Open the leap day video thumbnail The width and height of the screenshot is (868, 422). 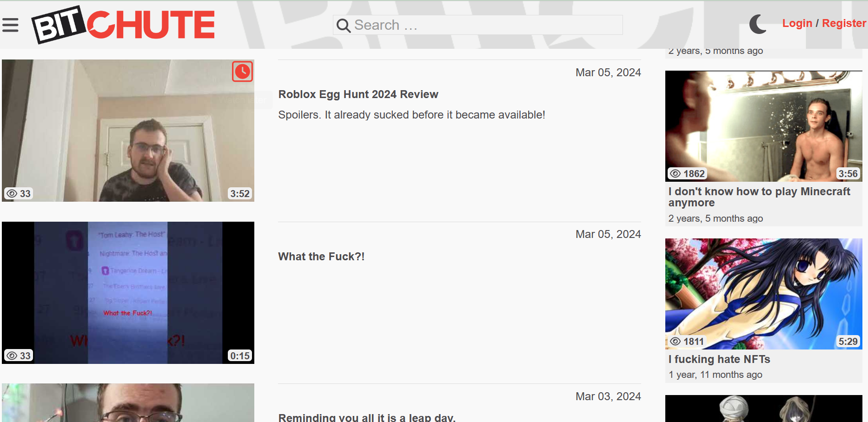point(128,402)
